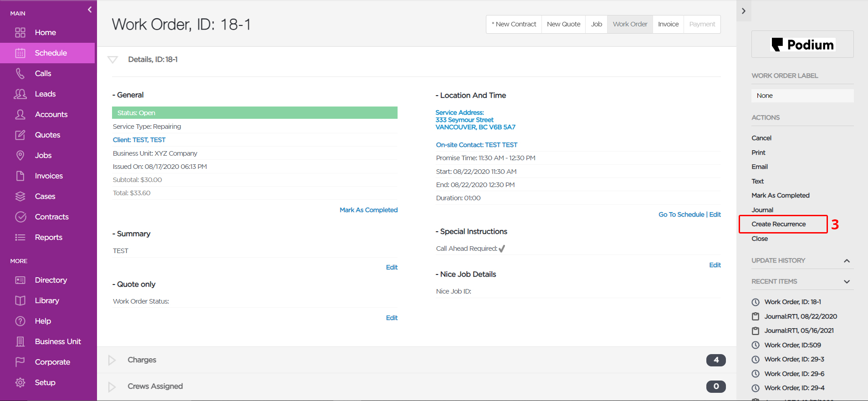This screenshot has width=868, height=401.
Task: Switch to the New Quote tab
Action: pyautogui.click(x=563, y=24)
